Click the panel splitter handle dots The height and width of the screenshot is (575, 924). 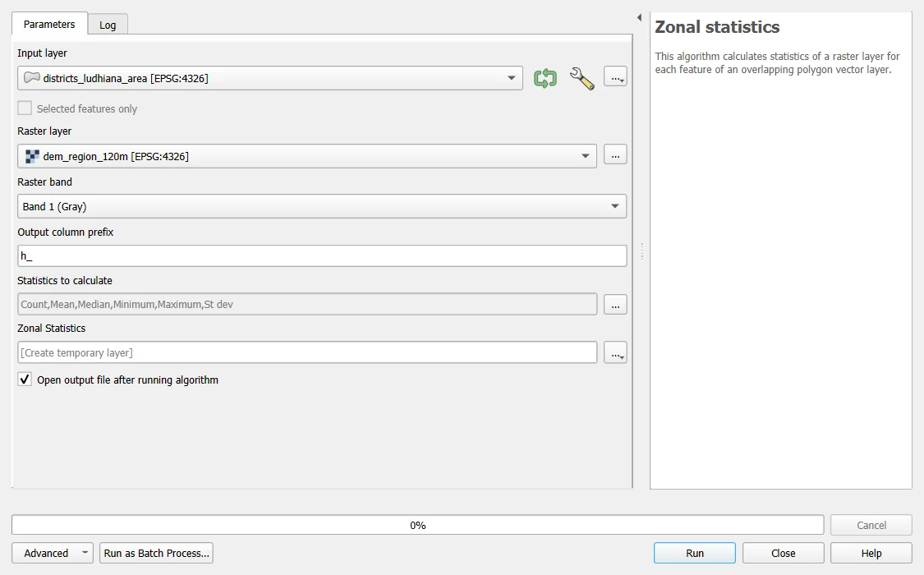(x=641, y=251)
